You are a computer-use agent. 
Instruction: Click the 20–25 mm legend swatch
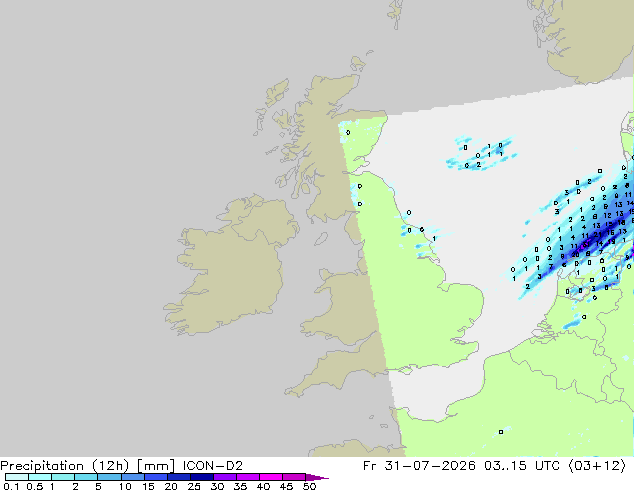[x=178, y=477]
